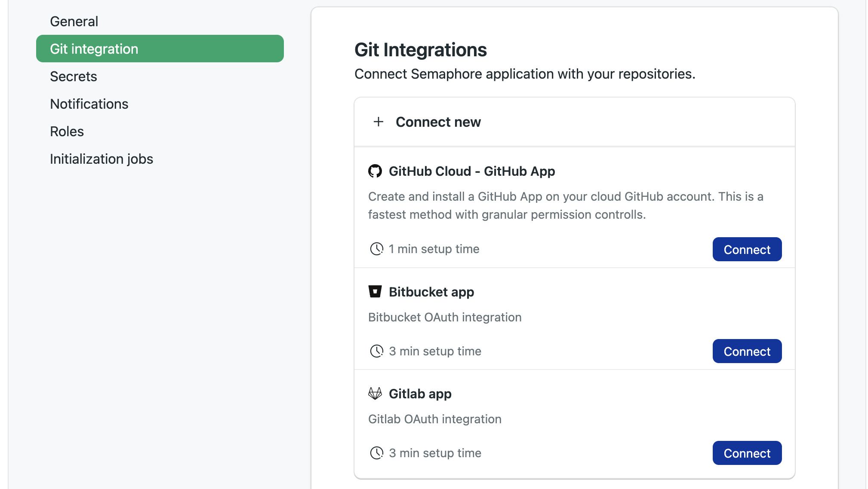Click the plus icon beside Connect new
Image resolution: width=868 pixels, height=489 pixels.
pos(379,122)
